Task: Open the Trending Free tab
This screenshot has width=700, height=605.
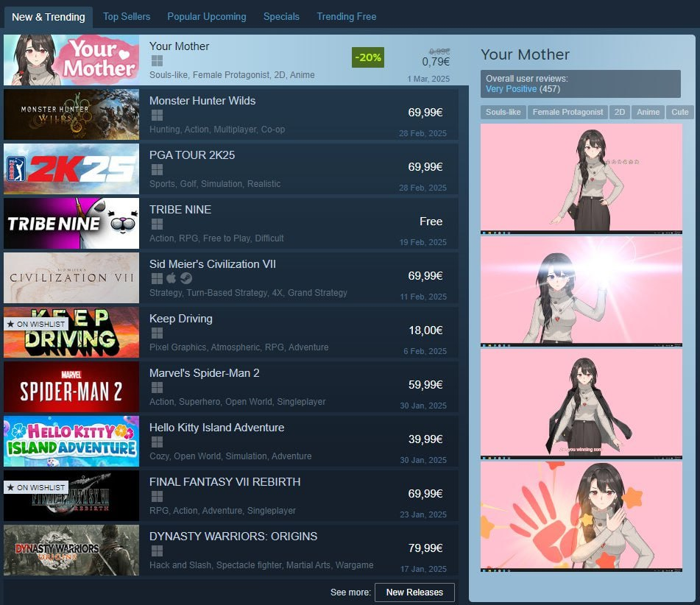Action: tap(347, 16)
